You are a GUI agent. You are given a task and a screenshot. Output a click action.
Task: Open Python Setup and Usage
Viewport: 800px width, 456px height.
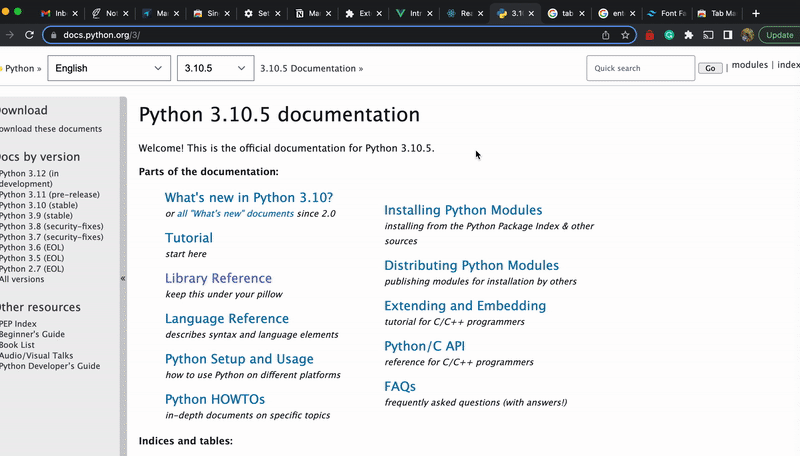pos(239,359)
